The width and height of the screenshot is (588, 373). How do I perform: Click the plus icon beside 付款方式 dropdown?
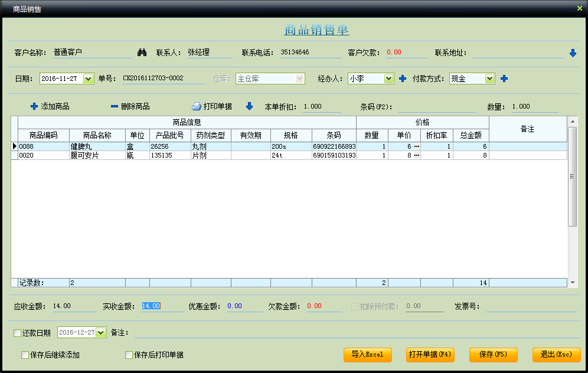pos(504,78)
